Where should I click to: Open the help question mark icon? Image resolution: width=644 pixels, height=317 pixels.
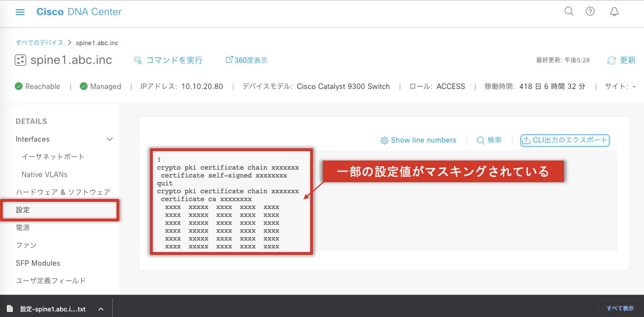click(x=590, y=11)
